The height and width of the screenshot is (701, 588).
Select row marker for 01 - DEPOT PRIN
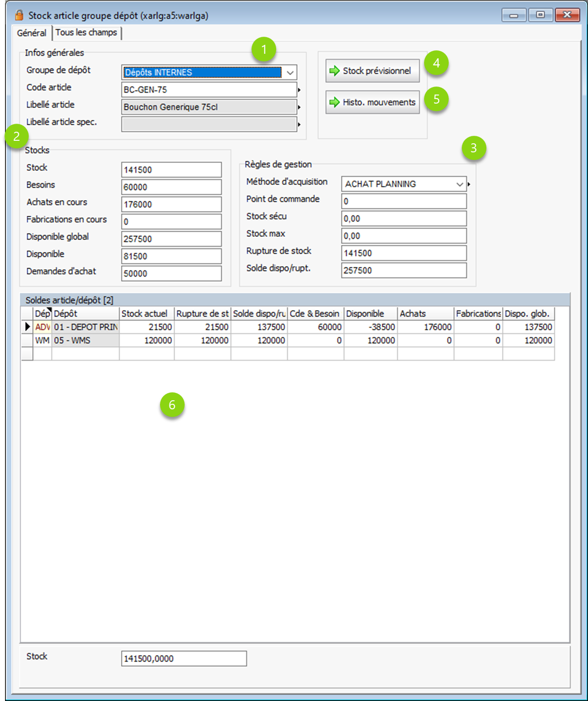[27, 327]
